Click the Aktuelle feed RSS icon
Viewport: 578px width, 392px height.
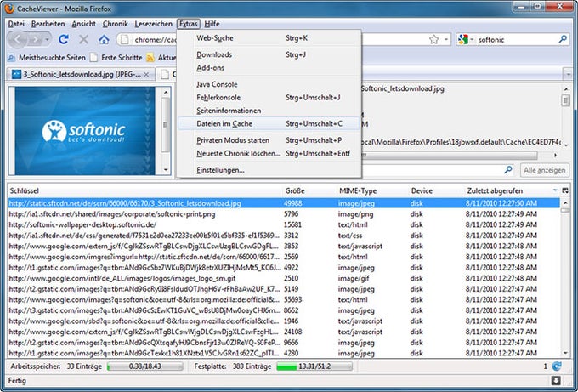pos(150,58)
